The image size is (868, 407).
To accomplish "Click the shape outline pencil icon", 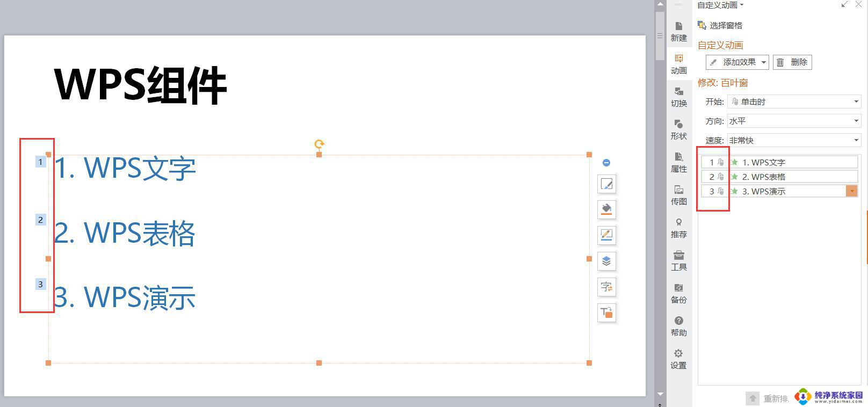I will (606, 235).
